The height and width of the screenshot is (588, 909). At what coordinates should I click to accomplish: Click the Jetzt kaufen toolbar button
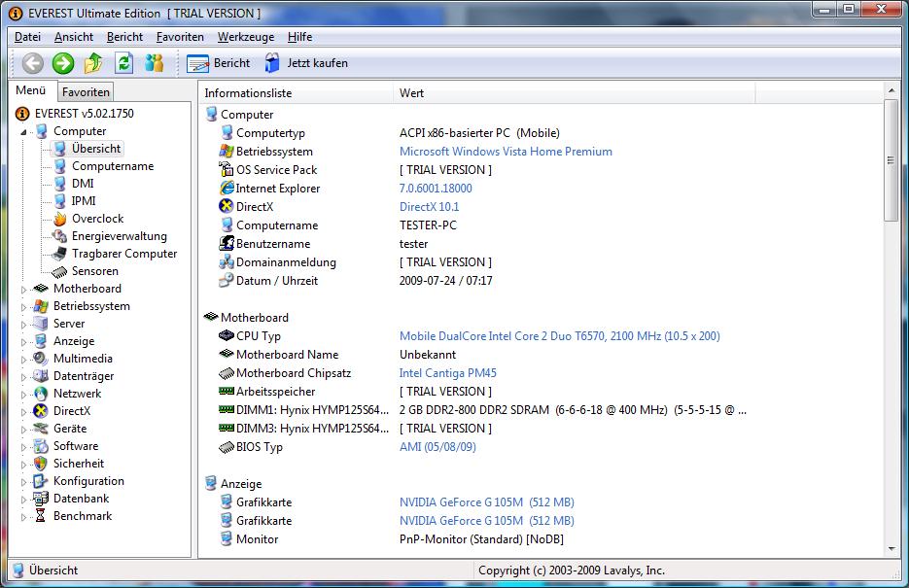306,63
